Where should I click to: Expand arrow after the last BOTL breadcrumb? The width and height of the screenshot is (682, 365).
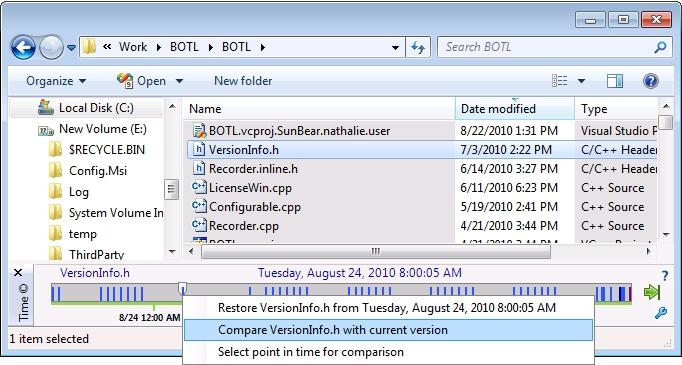click(x=263, y=47)
